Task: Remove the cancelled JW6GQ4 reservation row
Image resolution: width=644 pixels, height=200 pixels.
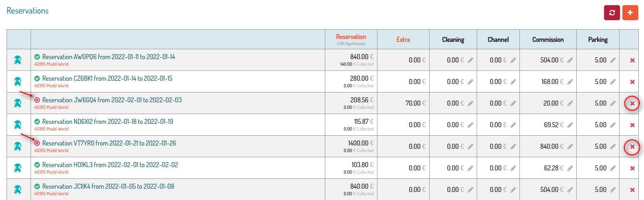Action: (632, 103)
